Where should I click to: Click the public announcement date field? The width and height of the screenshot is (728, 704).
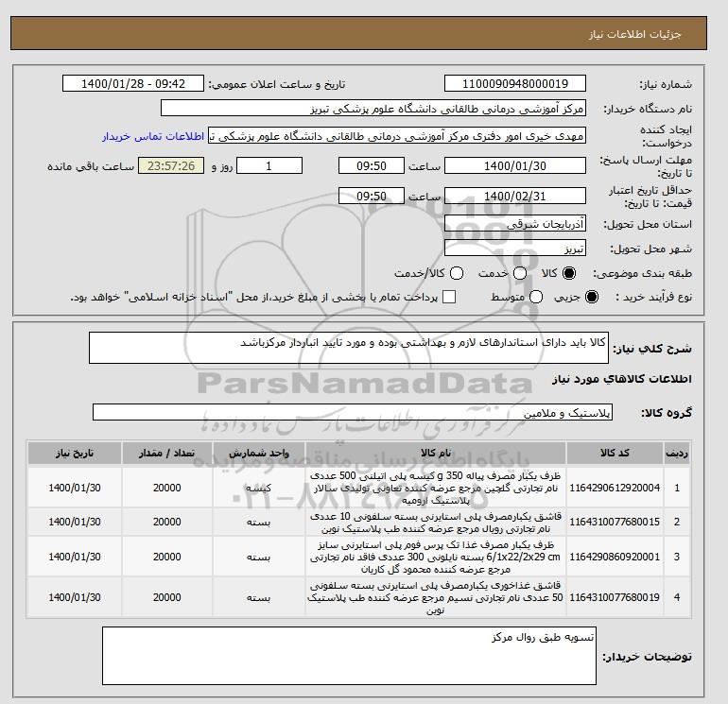click(133, 83)
